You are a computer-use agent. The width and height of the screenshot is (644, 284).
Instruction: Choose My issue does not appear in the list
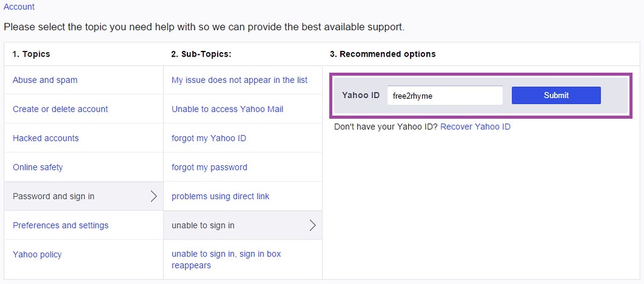(240, 80)
